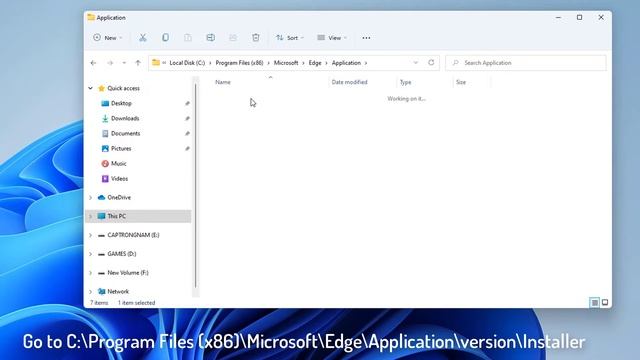Expand the OneDrive node

91,198
